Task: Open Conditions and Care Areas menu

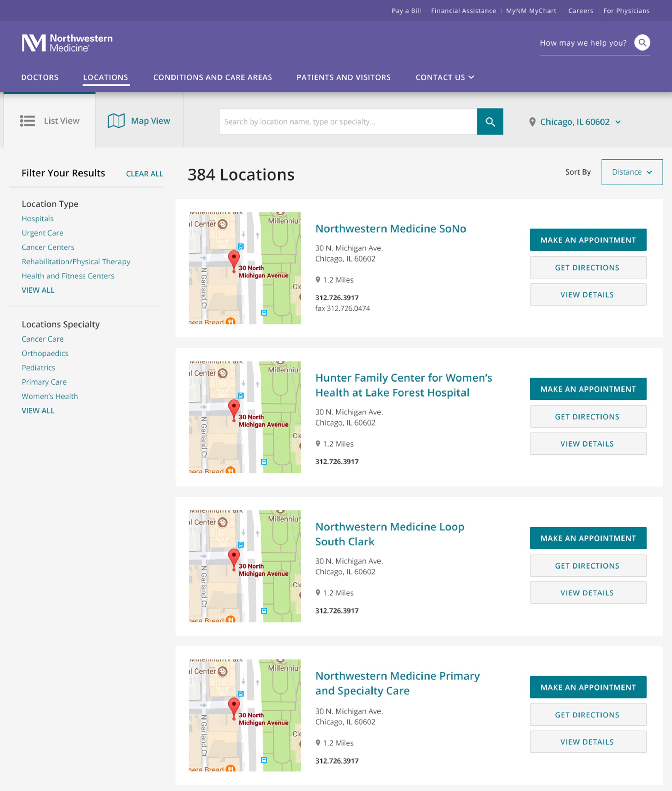Action: 213,77
